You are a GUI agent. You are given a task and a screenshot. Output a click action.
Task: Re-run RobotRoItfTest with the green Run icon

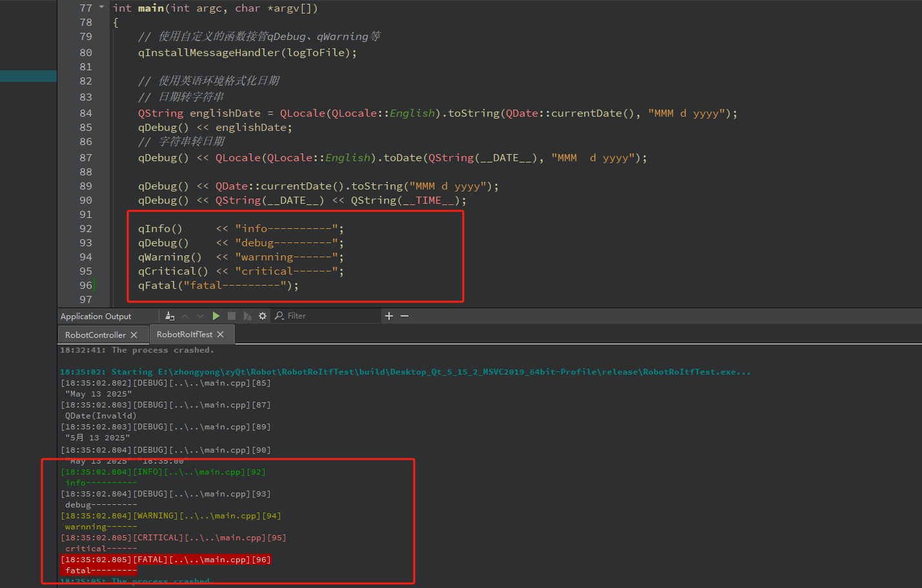[x=216, y=316]
